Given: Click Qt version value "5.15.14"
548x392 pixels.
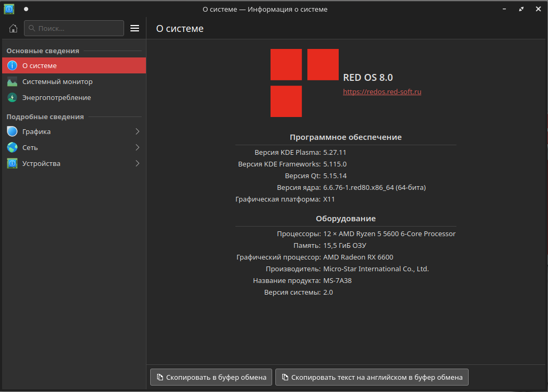Looking at the screenshot, I should 335,176.
